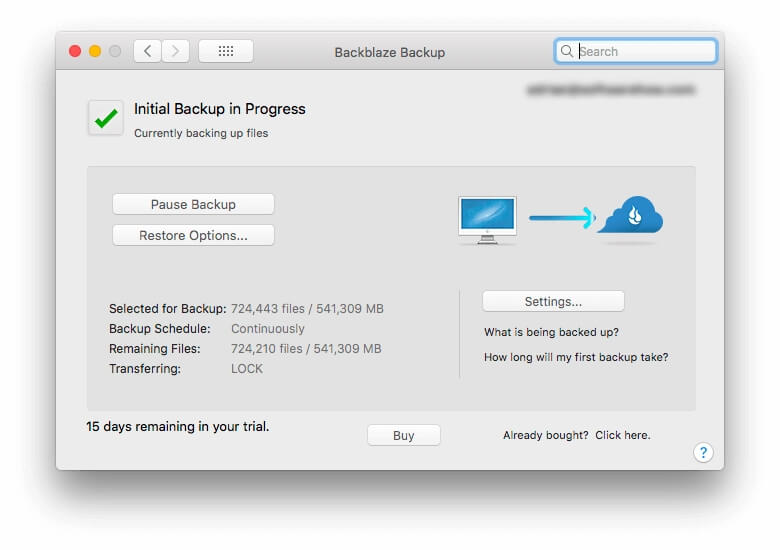Select '15 days remaining in your trial.' text
The image size is (780, 550).
click(x=178, y=427)
